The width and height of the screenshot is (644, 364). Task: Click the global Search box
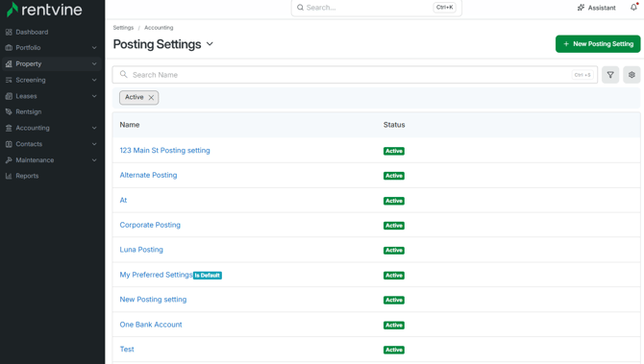(x=377, y=8)
